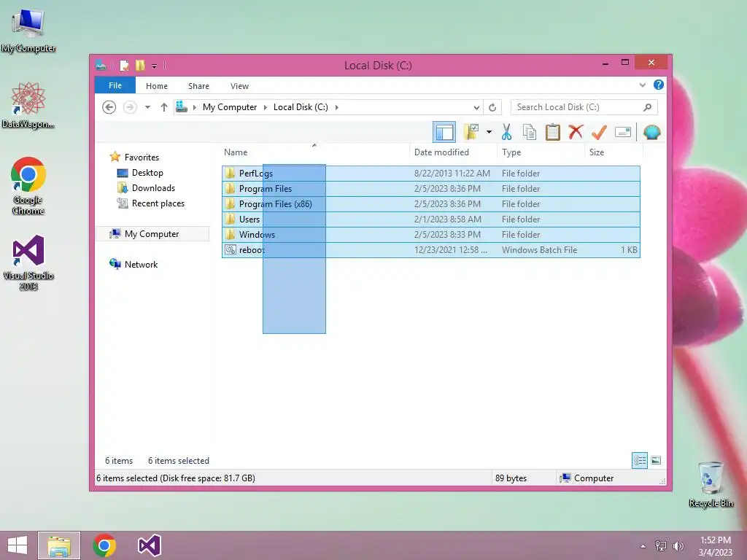Expand arrow after Local Disk (C:) breadcrumb
This screenshot has height=560, width=747.
(x=337, y=107)
